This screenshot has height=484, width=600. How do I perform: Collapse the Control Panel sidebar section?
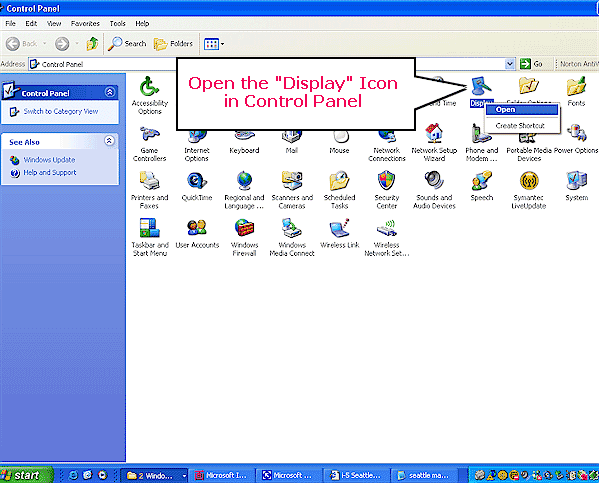110,92
